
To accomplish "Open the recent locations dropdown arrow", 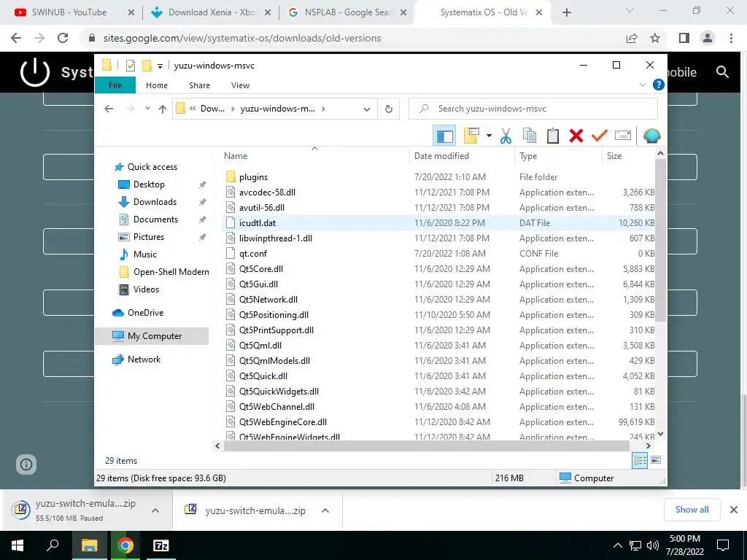I will 147,109.
